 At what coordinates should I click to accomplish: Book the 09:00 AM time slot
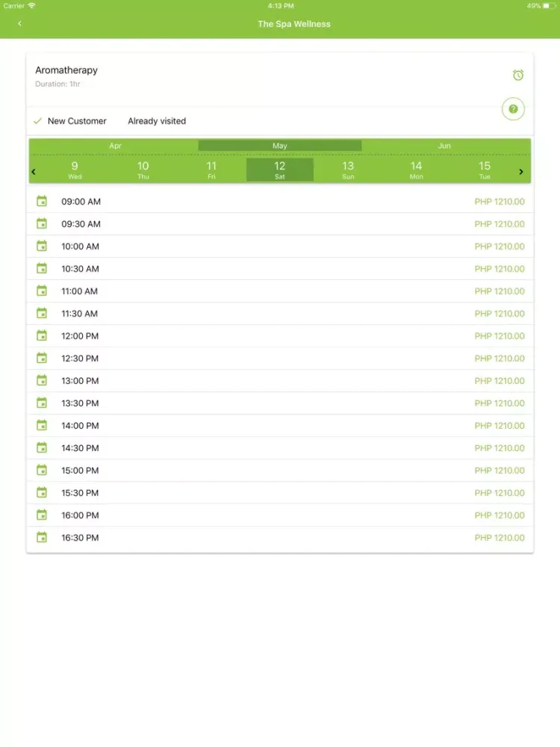click(280, 202)
